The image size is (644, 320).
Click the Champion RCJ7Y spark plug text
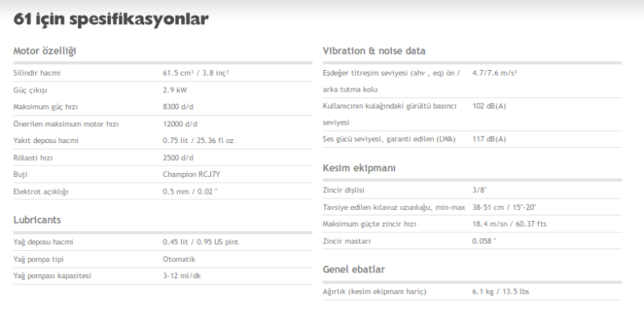coord(192,174)
